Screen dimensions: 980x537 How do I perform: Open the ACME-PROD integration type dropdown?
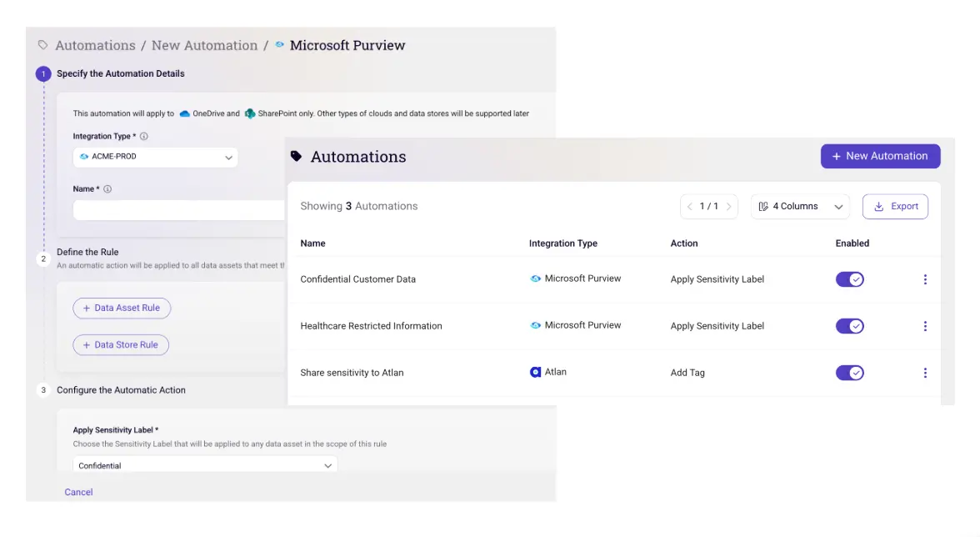pos(156,157)
